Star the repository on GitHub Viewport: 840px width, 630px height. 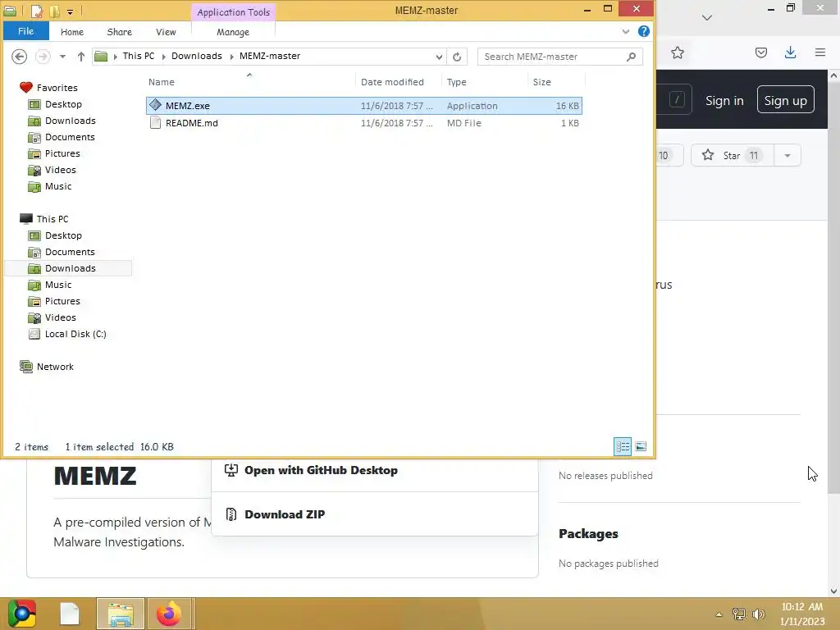click(x=732, y=155)
